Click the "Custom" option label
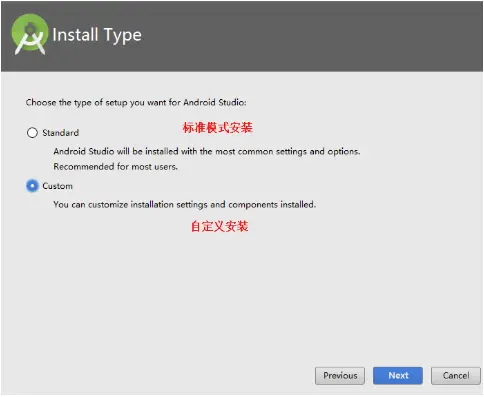This screenshot has height=397, width=484. coord(57,186)
